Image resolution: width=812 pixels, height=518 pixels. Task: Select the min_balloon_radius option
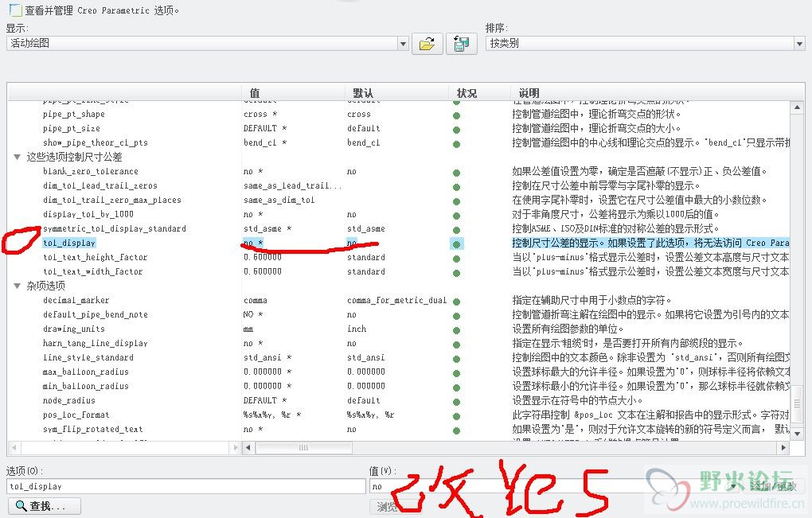pos(85,386)
